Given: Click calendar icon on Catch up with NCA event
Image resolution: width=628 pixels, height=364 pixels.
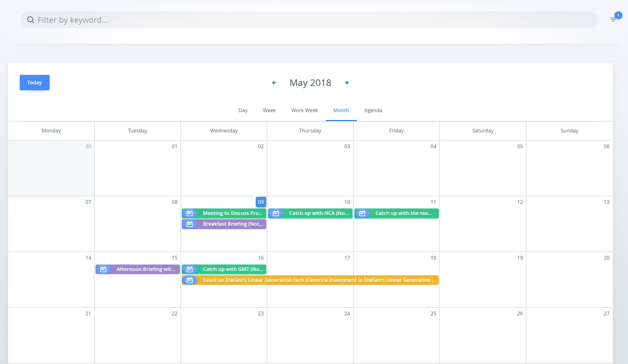Looking at the screenshot, I should click(x=276, y=213).
